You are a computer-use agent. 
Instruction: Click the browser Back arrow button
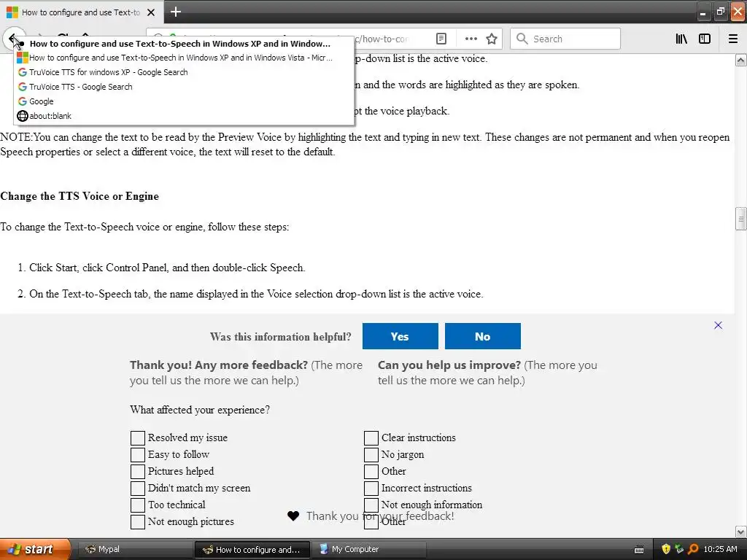(x=13, y=38)
